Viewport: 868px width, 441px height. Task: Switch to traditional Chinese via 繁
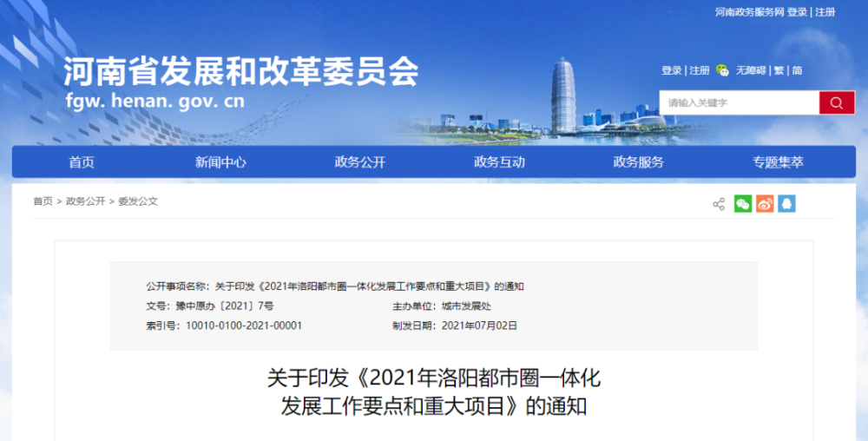[x=779, y=70]
